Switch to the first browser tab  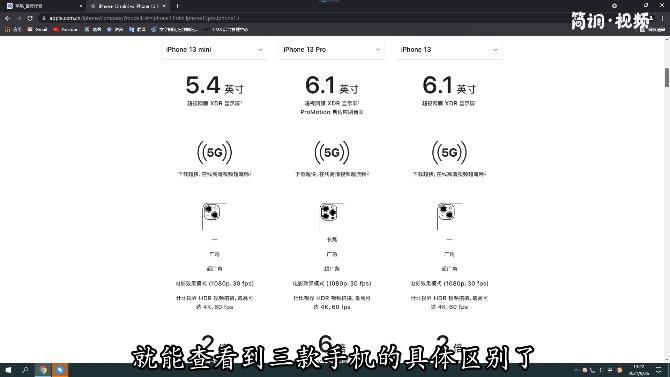44,6
